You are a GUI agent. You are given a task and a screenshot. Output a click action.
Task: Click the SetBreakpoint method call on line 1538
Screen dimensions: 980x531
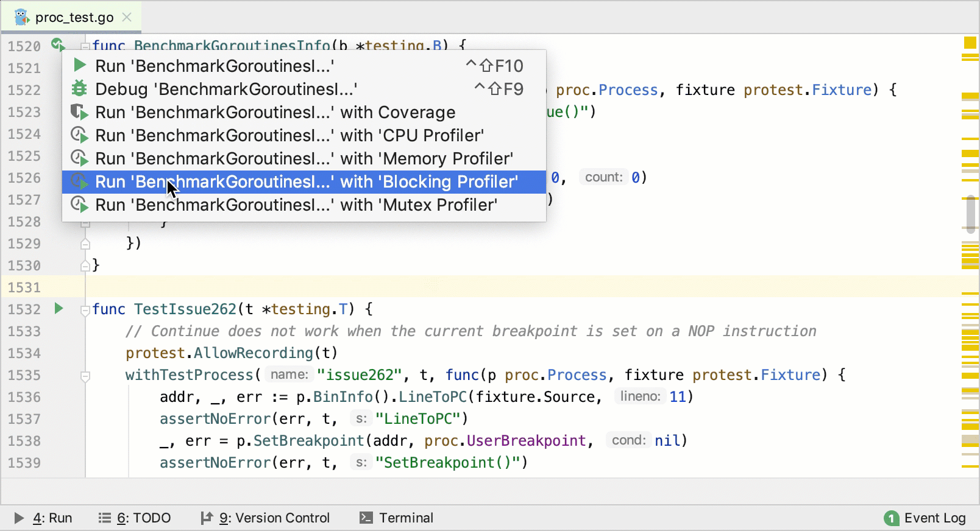[x=308, y=440]
